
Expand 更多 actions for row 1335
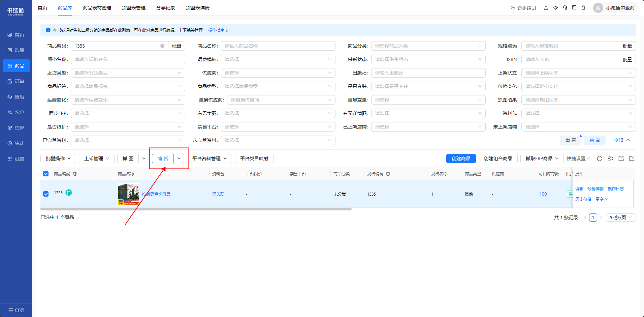point(602,199)
